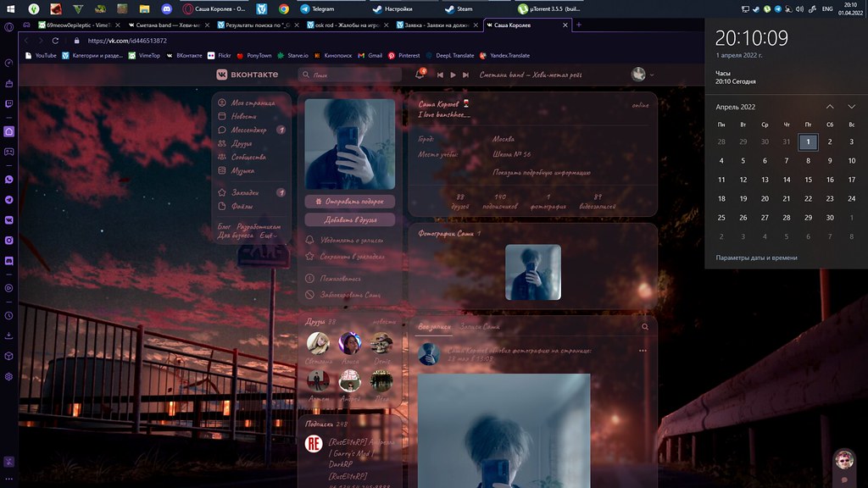The width and height of the screenshot is (868, 488).
Task: Play the track in VK header player
Action: (x=453, y=75)
